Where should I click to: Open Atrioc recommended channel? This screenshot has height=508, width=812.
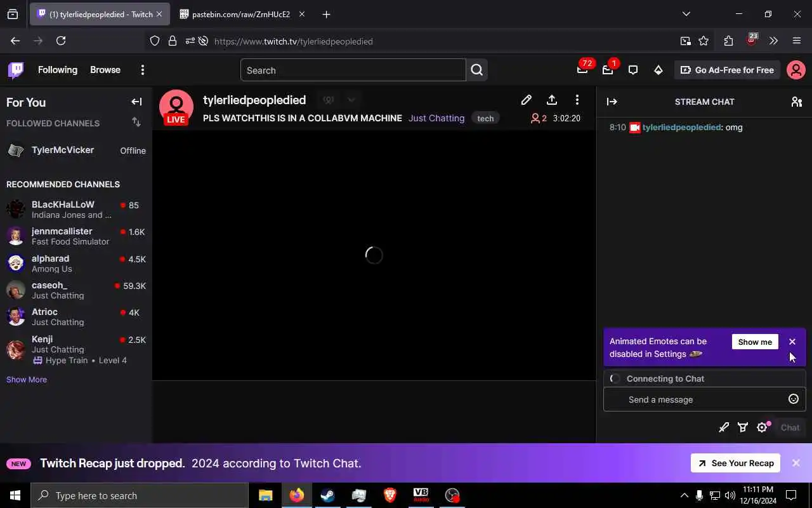coord(76,316)
